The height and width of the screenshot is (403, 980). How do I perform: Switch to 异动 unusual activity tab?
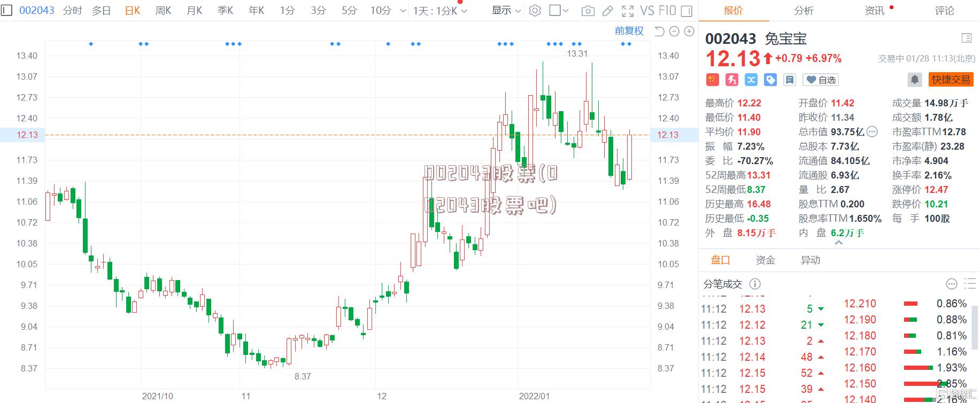(x=810, y=260)
